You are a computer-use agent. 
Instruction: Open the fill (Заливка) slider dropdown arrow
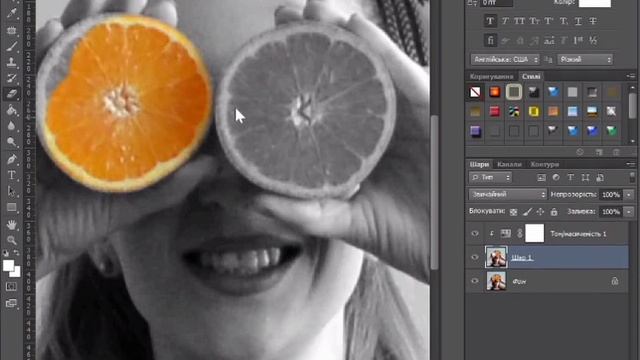(629, 212)
